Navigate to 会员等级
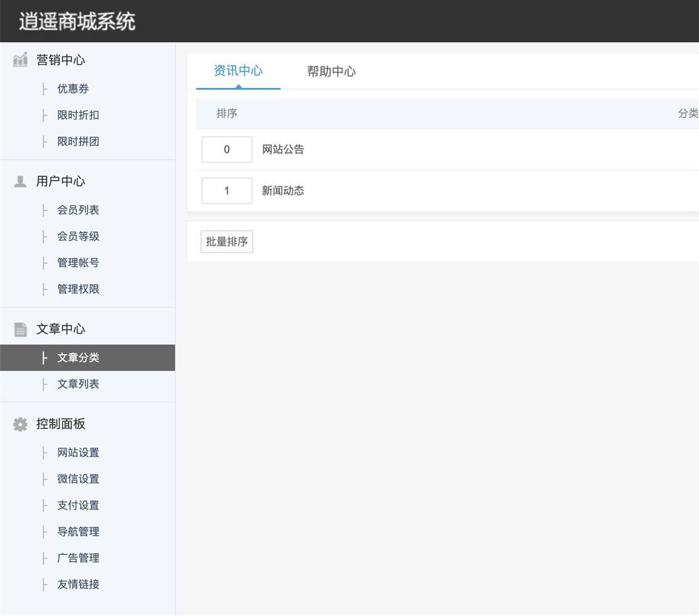This screenshot has width=699, height=616. [78, 236]
